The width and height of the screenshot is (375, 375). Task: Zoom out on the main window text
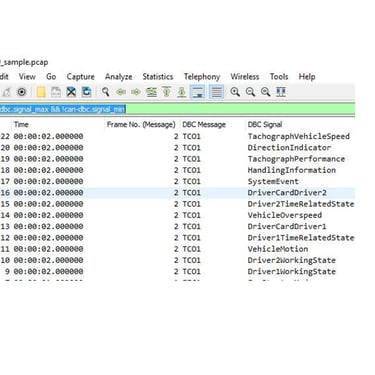[250, 92]
